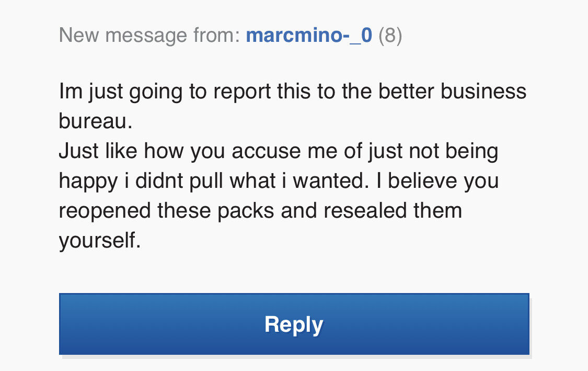The height and width of the screenshot is (371, 588).
Task: Click the words "better business" in message
Action: point(452,91)
